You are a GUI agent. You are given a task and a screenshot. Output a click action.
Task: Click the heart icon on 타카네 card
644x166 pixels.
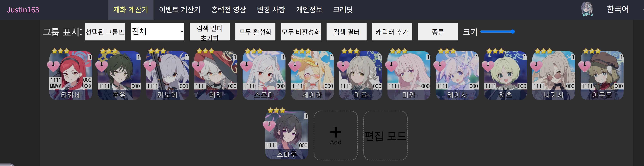pyautogui.click(x=53, y=66)
